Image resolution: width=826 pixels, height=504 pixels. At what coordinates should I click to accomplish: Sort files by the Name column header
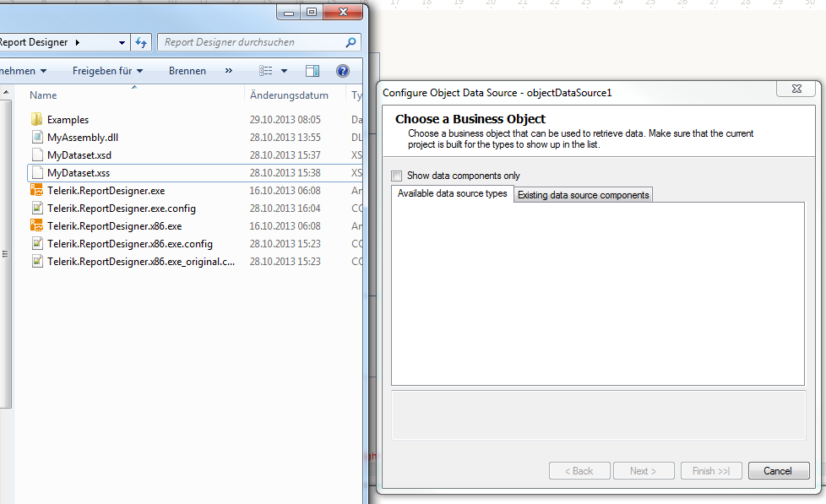point(43,95)
